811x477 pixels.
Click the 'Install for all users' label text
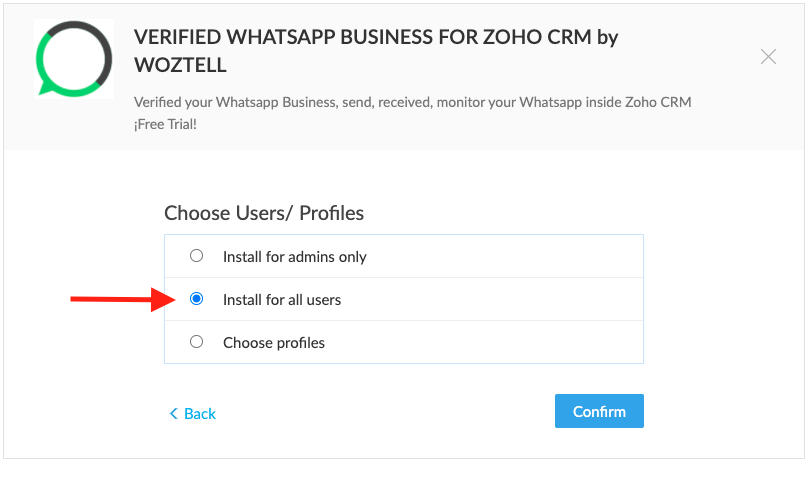(x=282, y=300)
